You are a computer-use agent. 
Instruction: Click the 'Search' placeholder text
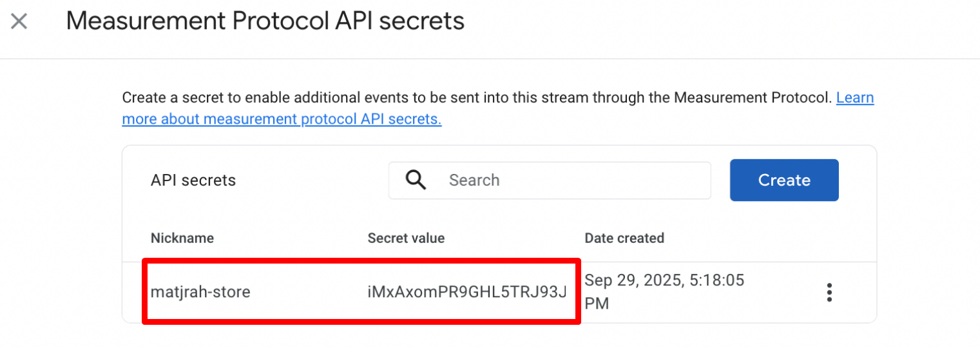click(x=474, y=180)
